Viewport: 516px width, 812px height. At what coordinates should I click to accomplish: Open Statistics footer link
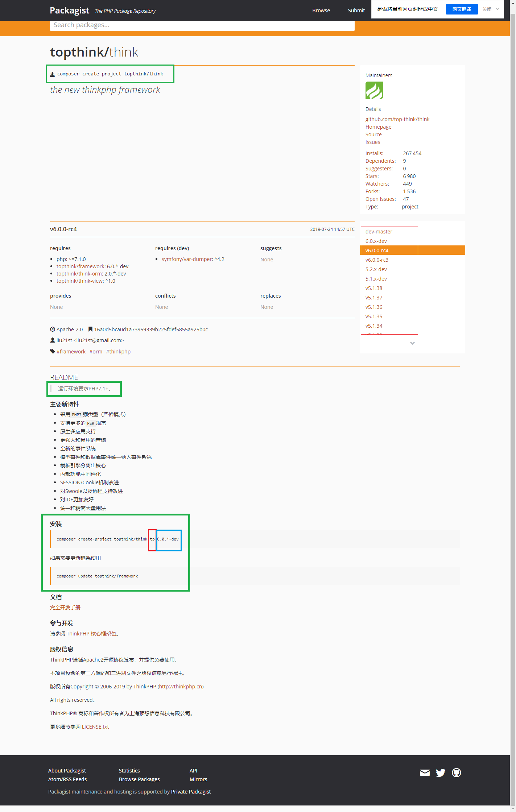tap(129, 771)
